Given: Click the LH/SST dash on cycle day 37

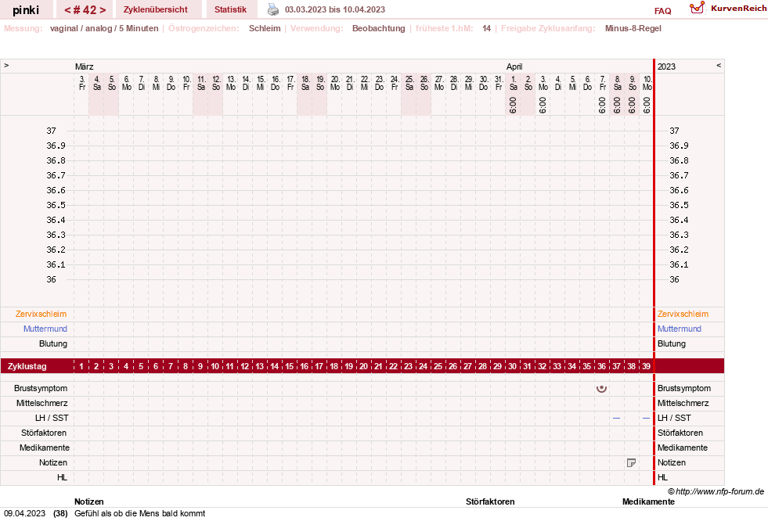Looking at the screenshot, I should [x=617, y=419].
